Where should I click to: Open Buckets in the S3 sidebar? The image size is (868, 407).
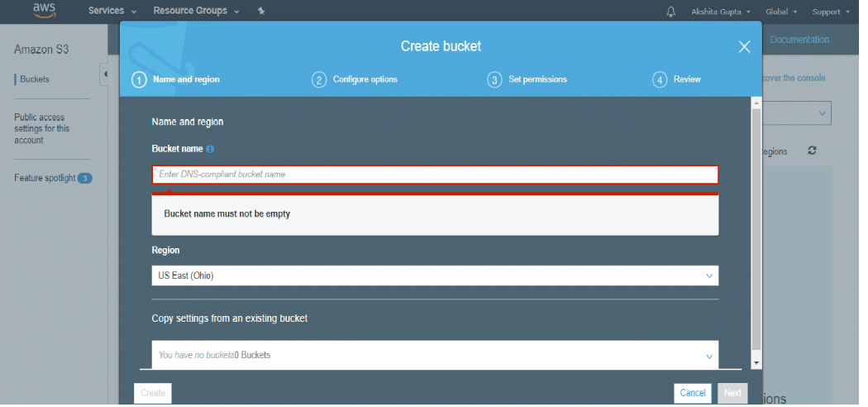click(x=35, y=79)
